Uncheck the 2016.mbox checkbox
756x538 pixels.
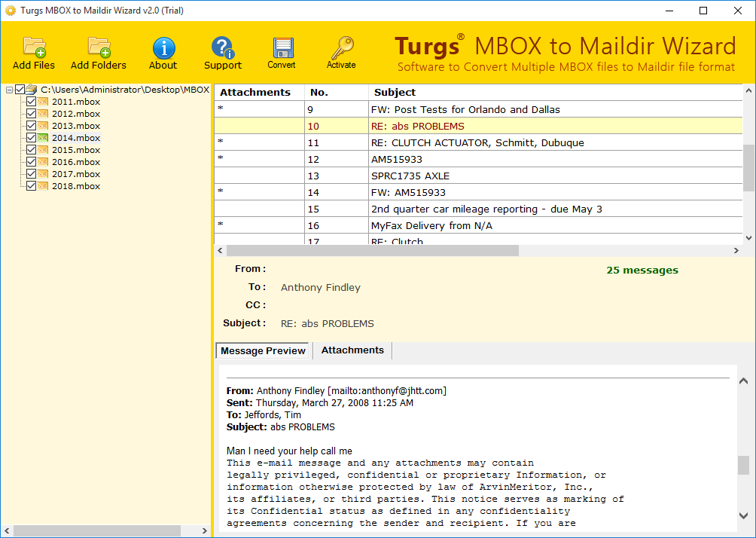(32, 162)
